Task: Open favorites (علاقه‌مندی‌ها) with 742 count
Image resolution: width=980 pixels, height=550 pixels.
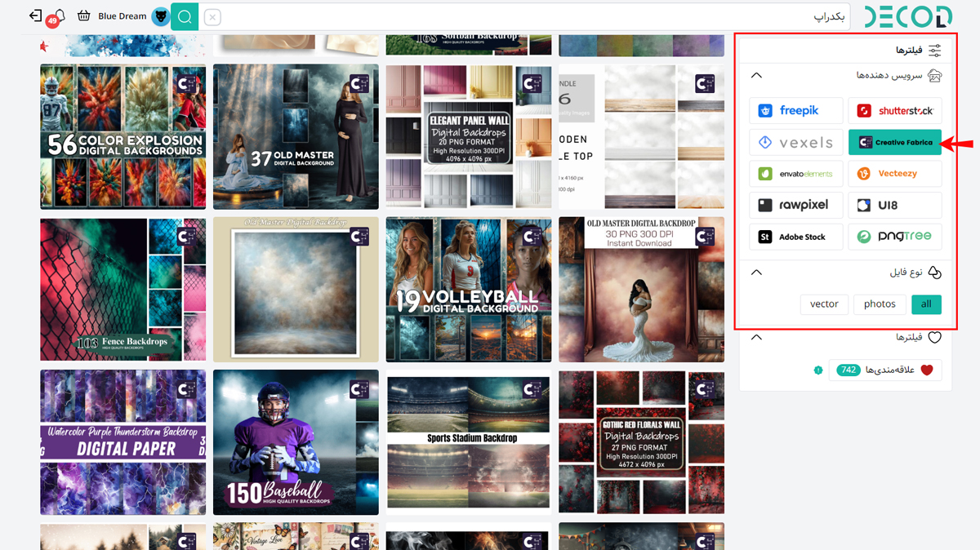Action: point(885,370)
